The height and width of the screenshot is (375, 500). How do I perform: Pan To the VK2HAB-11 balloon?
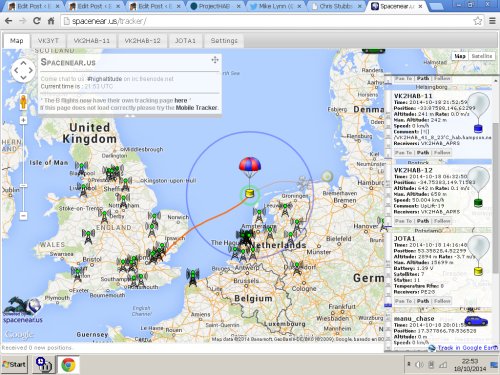[403, 153]
